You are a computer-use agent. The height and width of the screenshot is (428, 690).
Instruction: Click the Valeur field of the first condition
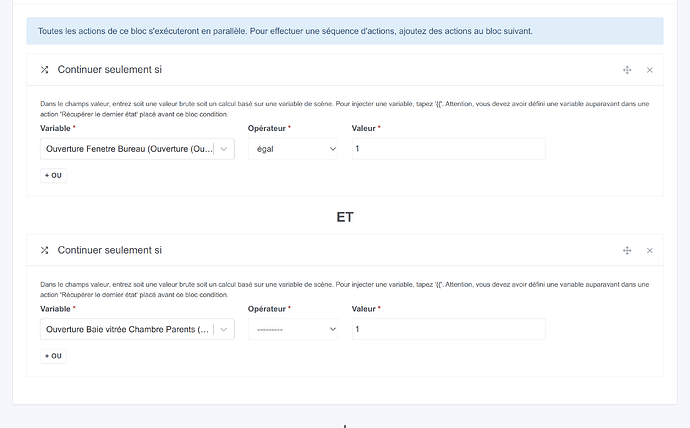click(448, 149)
